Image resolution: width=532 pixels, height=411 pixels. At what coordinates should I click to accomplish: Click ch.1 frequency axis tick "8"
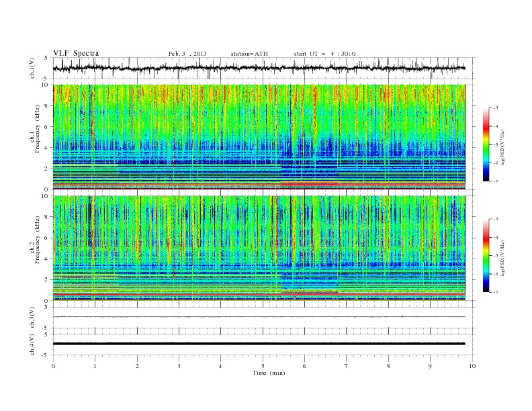click(x=47, y=106)
